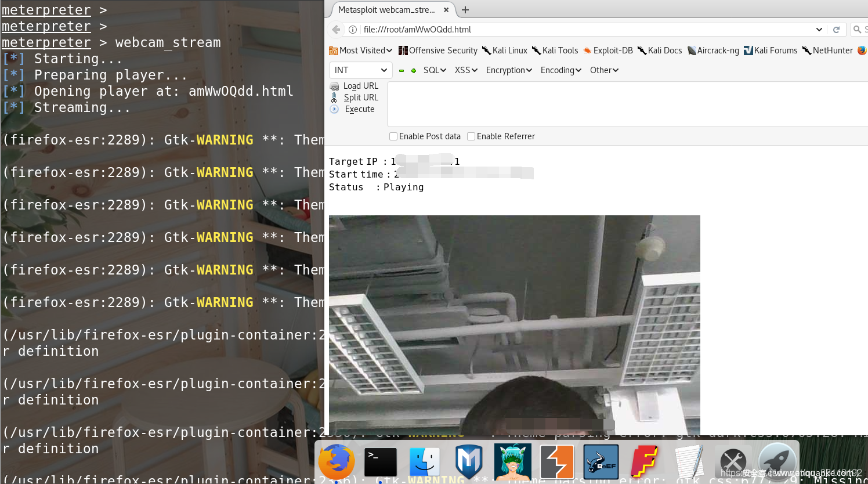Viewport: 868px width, 484px height.
Task: Launch the Terminal from the dock
Action: click(x=381, y=462)
